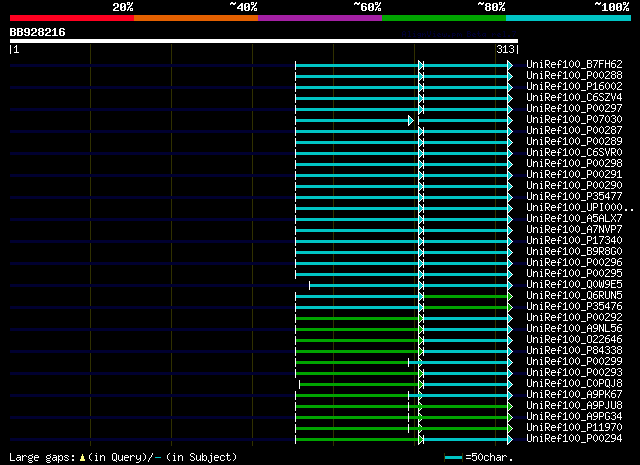Screen dimensions: 640x465
Task: Click the white BB928216 query sequence bar
Action: [x=264, y=41]
